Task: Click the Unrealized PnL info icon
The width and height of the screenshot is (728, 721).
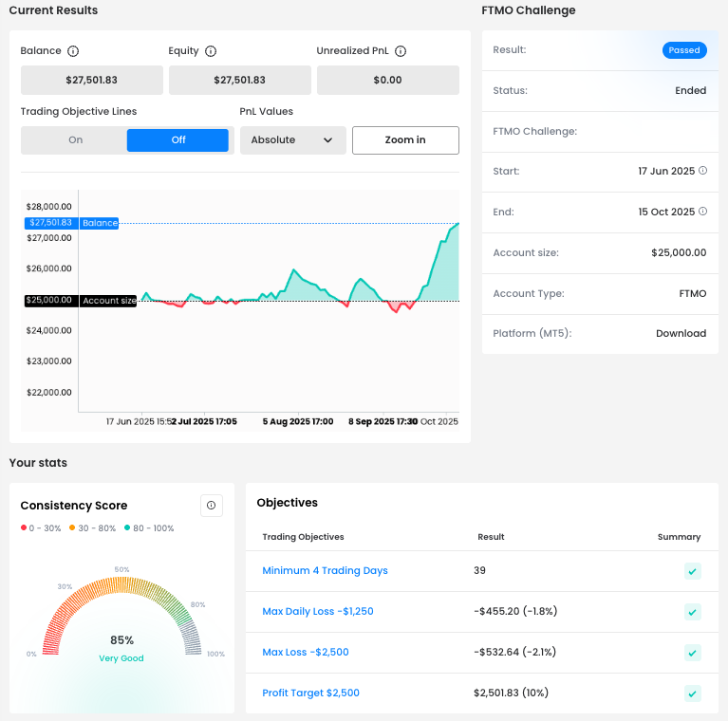Action: coord(401,51)
